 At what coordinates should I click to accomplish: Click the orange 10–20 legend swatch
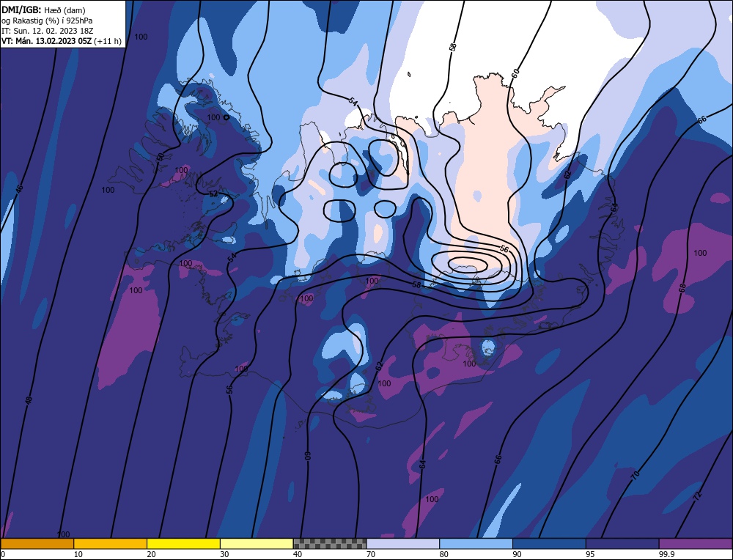point(111,544)
